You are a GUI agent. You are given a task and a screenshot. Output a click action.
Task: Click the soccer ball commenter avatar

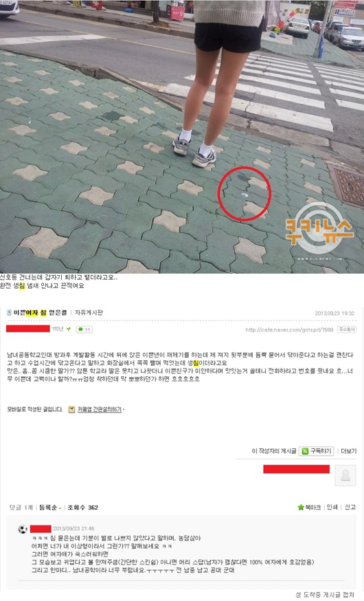click(23, 529)
